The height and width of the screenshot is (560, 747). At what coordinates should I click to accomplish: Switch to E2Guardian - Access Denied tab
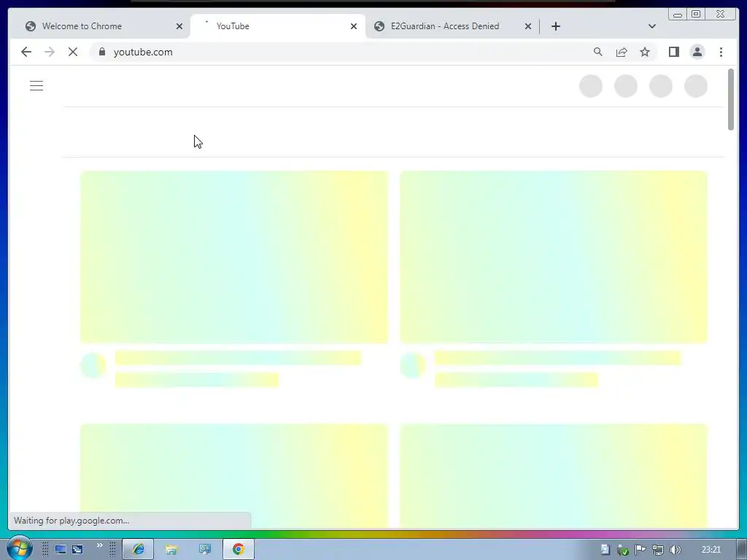[452, 26]
